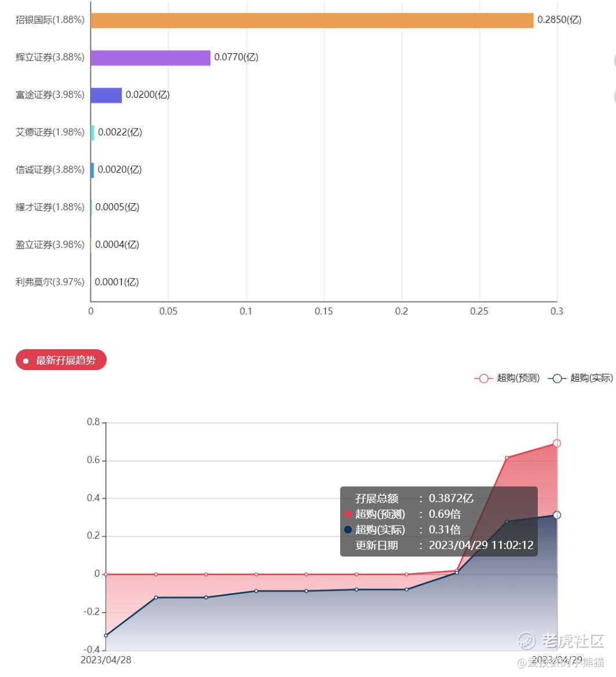This screenshot has width=616, height=677.
Task: Click value 0.0020(亿)
Action: click(x=119, y=170)
